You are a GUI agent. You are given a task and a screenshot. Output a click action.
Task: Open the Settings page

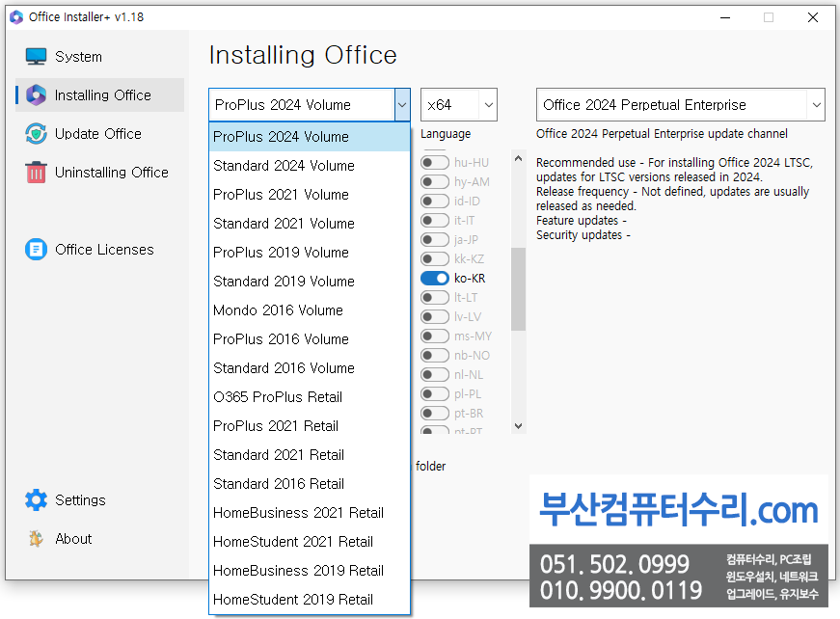[x=99, y=500]
